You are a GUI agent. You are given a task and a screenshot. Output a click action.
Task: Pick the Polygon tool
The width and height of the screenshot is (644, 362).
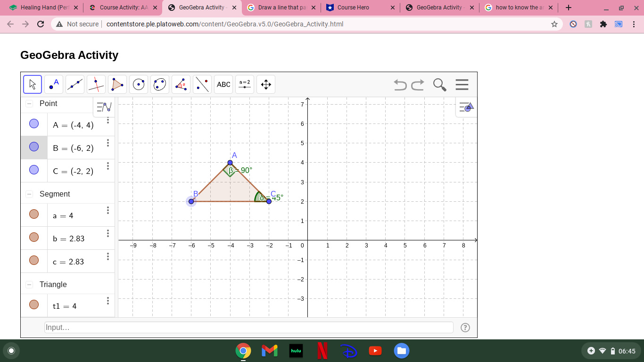pos(117,84)
